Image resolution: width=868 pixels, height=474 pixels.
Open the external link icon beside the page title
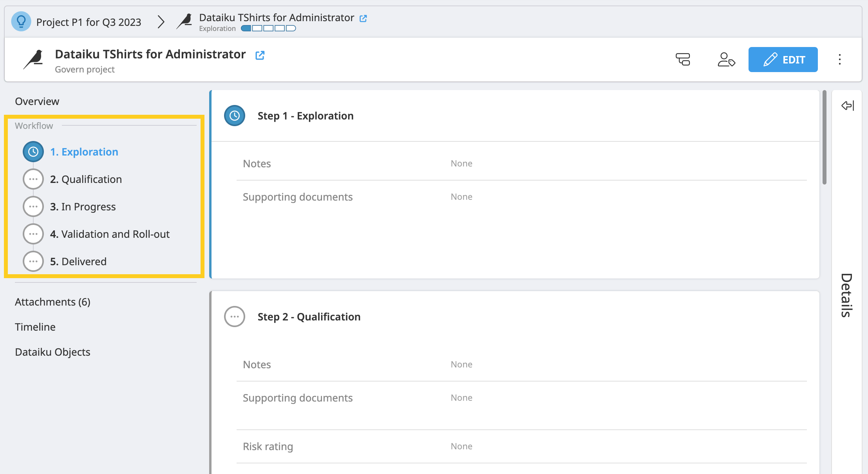(x=260, y=55)
